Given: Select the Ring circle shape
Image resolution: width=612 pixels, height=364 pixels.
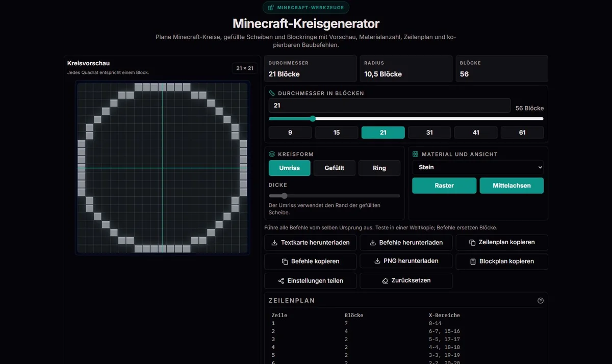Looking at the screenshot, I should click(x=379, y=168).
